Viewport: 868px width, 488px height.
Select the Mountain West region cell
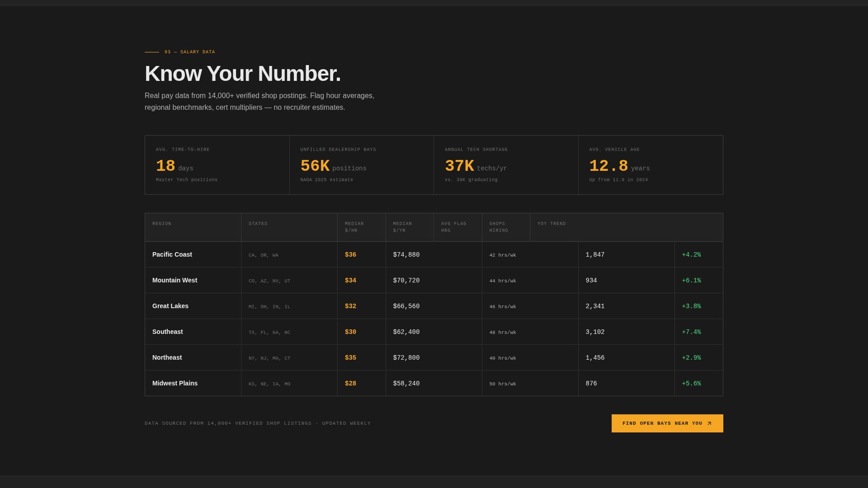click(x=193, y=280)
